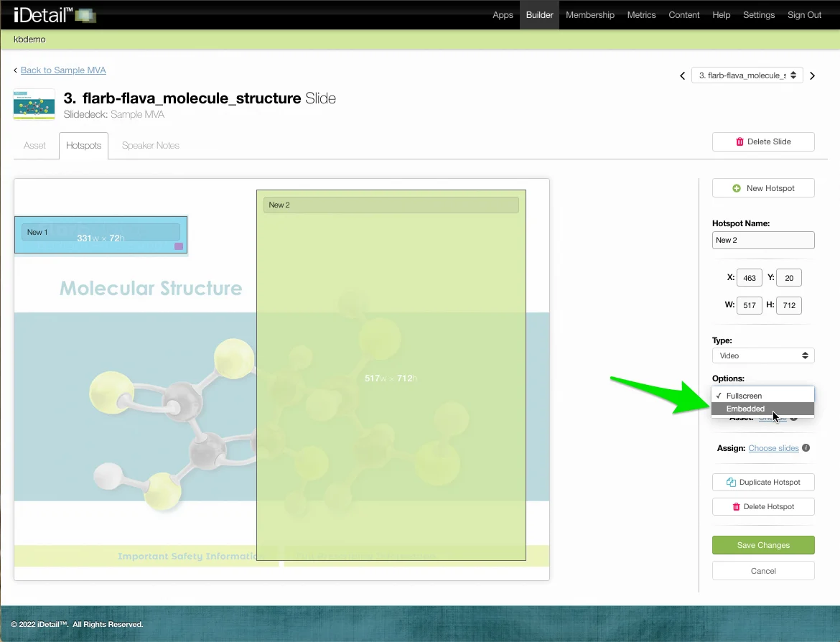
Task: Click the W width field
Action: (x=749, y=305)
